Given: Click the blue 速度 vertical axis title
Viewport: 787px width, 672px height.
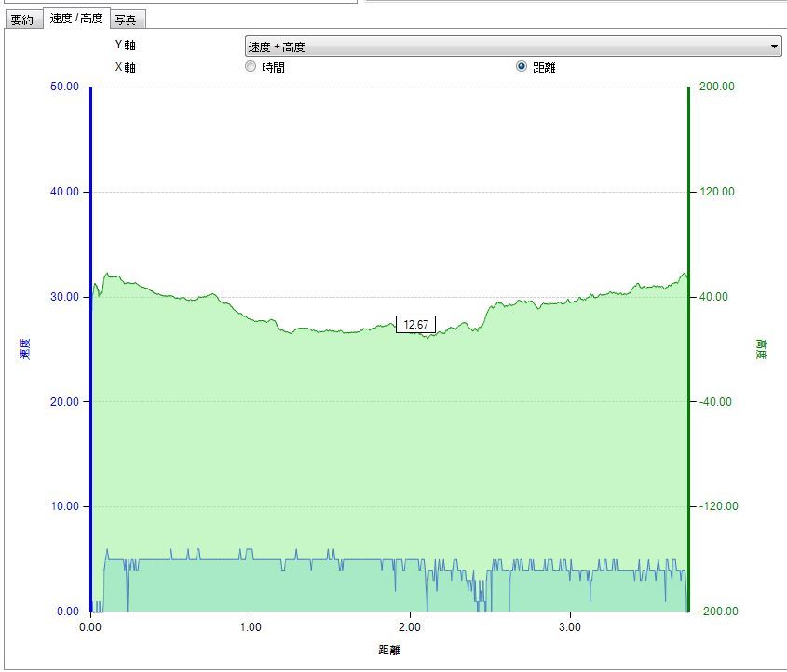Looking at the screenshot, I should tap(24, 348).
